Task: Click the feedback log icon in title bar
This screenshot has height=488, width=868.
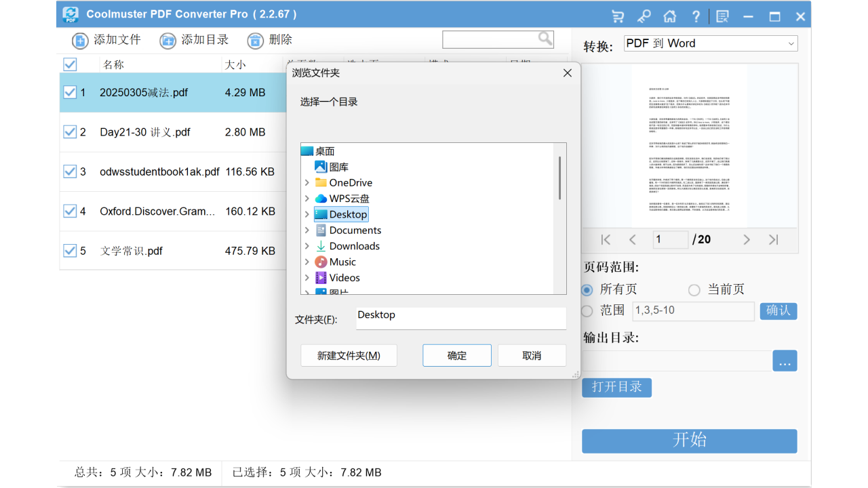Action: [x=722, y=16]
